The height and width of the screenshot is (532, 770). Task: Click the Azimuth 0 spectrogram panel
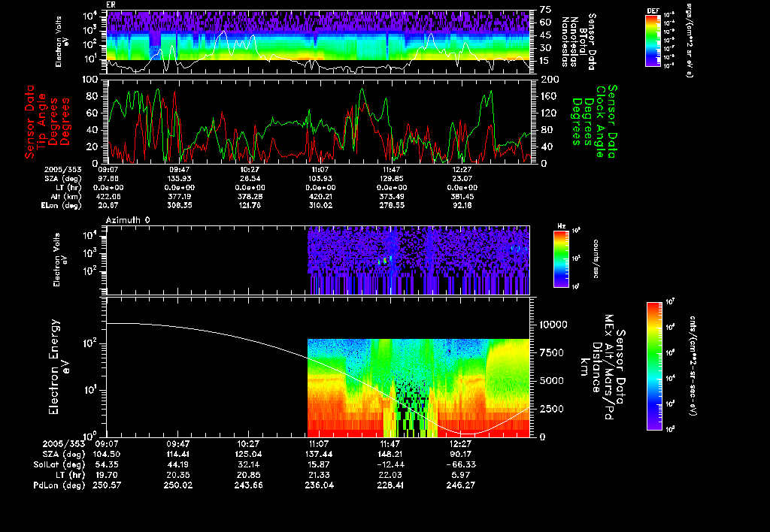(319, 260)
